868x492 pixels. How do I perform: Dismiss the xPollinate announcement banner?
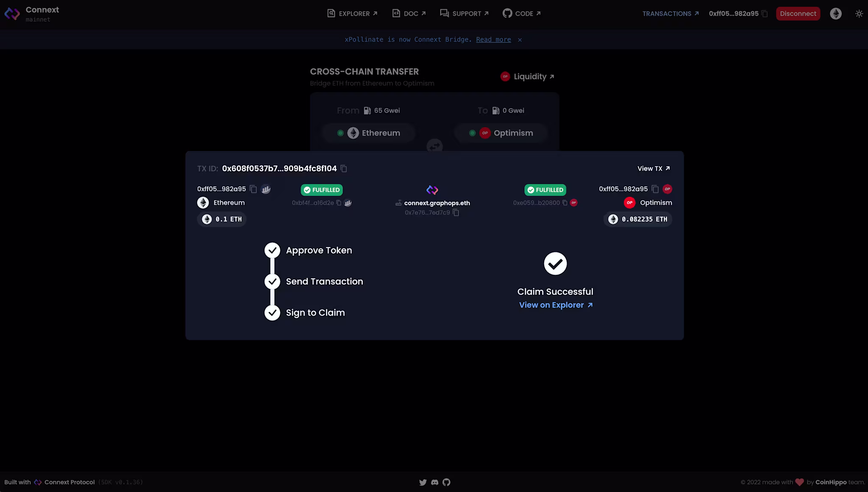click(520, 40)
